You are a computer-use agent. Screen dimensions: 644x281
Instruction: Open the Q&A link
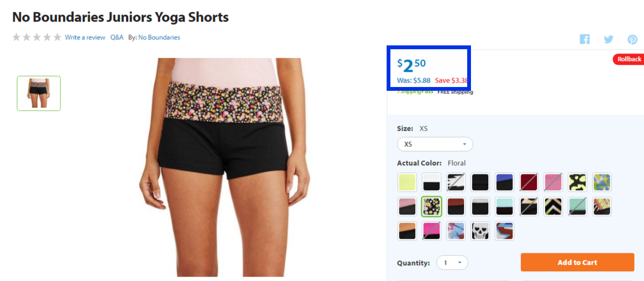point(117,37)
